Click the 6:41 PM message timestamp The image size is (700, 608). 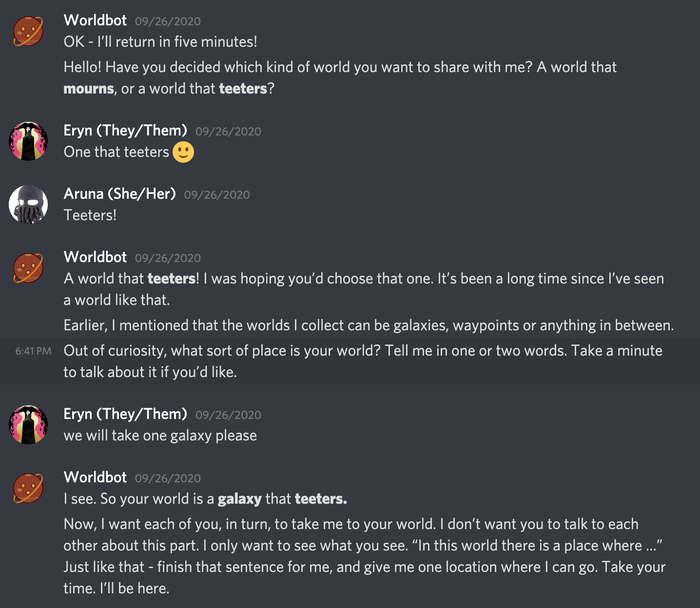coord(33,351)
